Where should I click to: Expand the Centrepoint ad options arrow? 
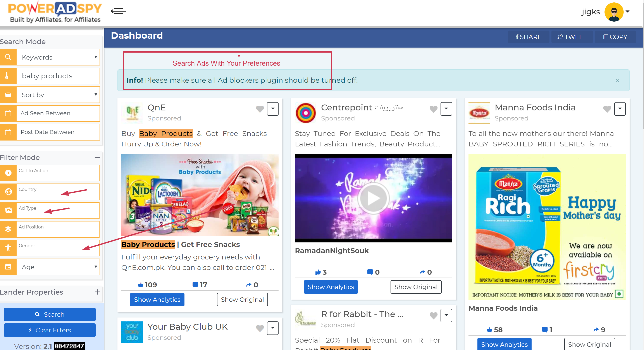pyautogui.click(x=446, y=109)
